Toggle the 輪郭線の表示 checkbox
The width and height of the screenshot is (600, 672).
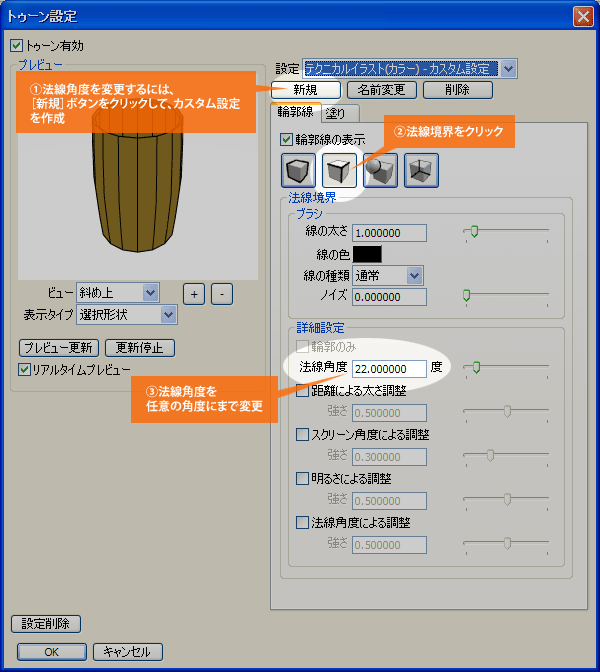click(288, 139)
